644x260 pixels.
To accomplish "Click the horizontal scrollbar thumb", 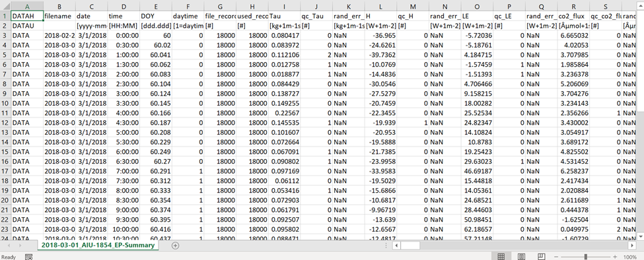I will click(410, 245).
